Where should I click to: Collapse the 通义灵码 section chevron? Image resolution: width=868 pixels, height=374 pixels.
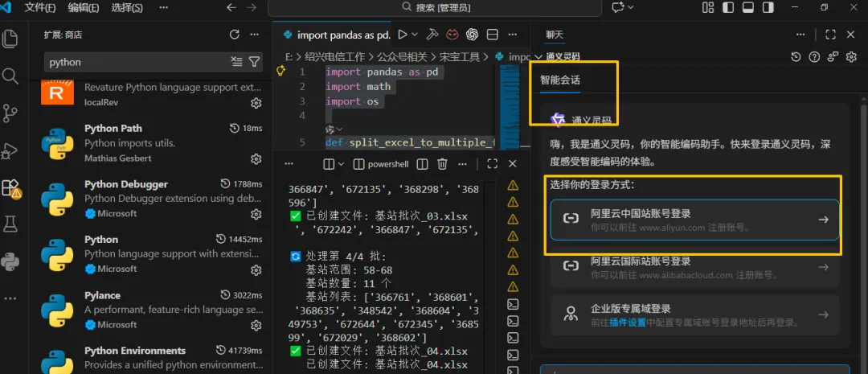[538, 56]
